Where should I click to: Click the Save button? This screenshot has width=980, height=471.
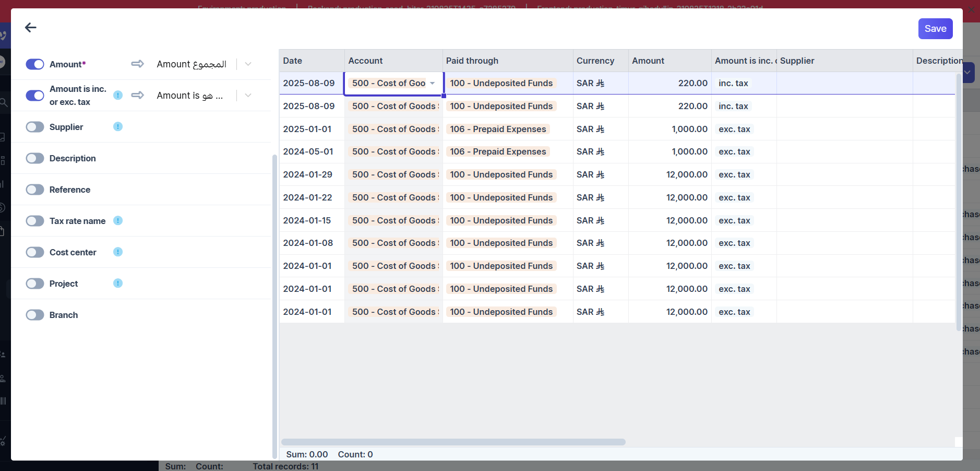point(935,29)
